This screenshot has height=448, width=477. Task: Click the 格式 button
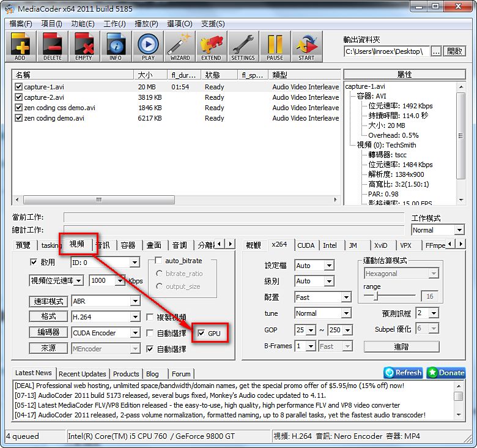[48, 316]
